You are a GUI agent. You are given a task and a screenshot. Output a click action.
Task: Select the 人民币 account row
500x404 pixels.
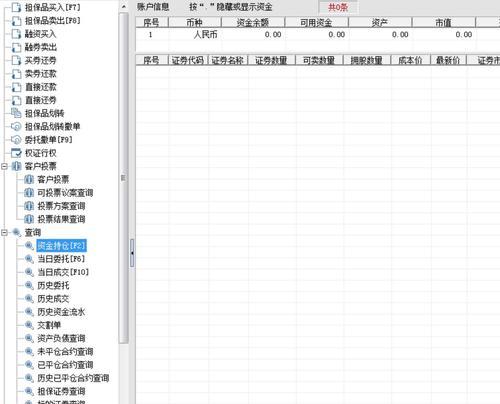pyautogui.click(x=318, y=35)
